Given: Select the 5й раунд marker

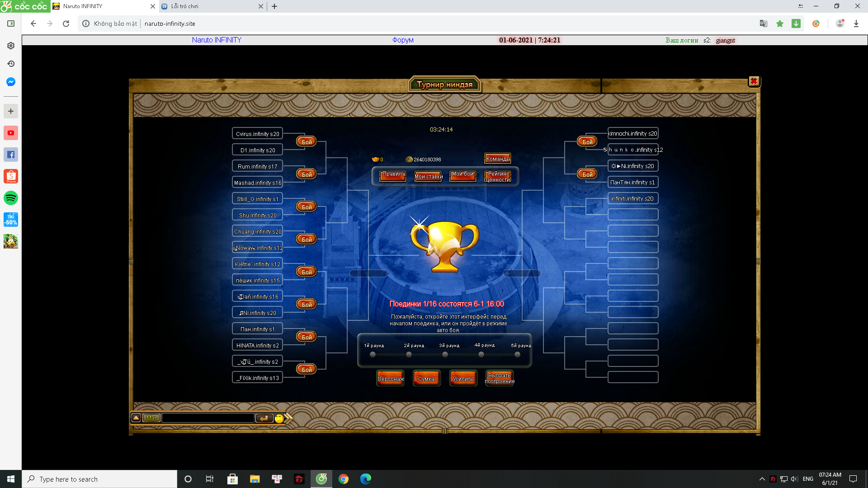Looking at the screenshot, I should coord(518,355).
